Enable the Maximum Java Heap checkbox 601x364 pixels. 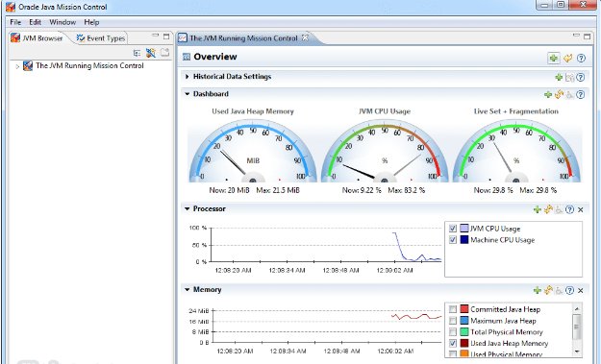tap(453, 321)
